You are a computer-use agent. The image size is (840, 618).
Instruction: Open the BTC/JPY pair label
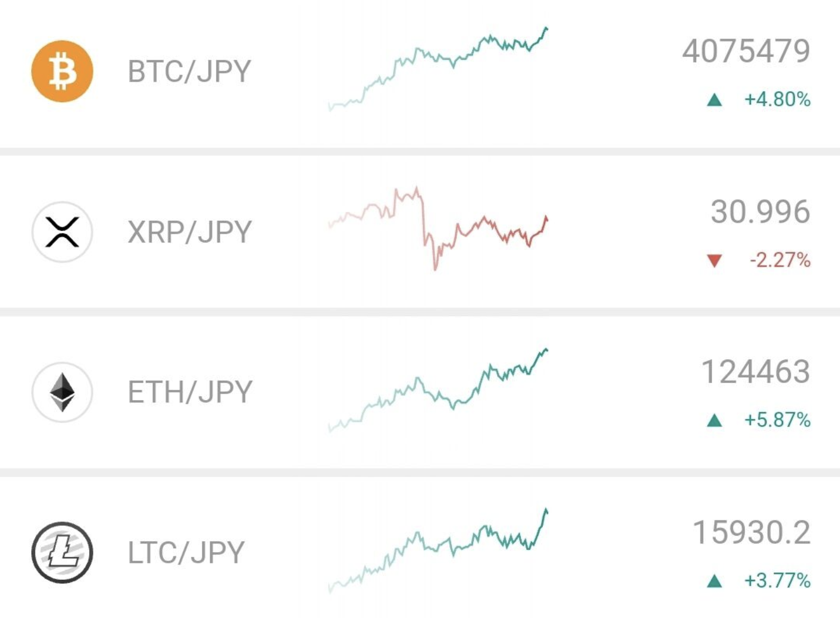tap(189, 72)
